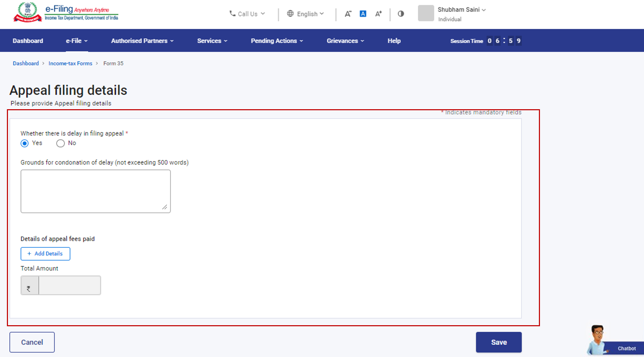Screen dimensions: 644x357
Task: Select Yes for delay in filing appeal
Action: pyautogui.click(x=25, y=143)
